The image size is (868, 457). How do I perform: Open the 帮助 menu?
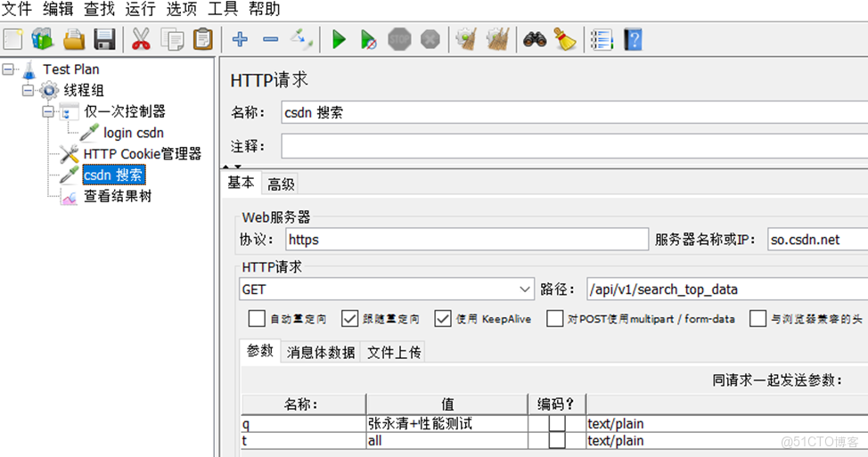click(x=265, y=9)
